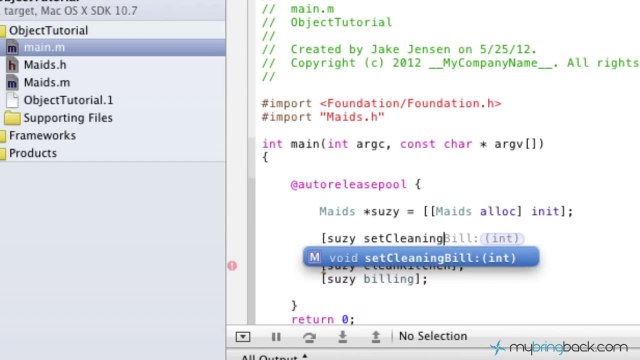This screenshot has height=360, width=640.
Task: Click the Created by Jake Jensen comment
Action: click(399, 49)
